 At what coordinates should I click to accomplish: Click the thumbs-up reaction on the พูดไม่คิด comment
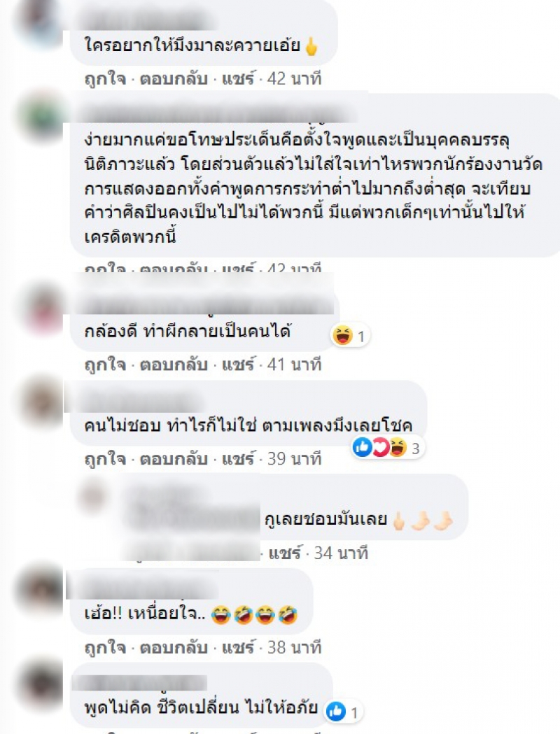(336, 712)
